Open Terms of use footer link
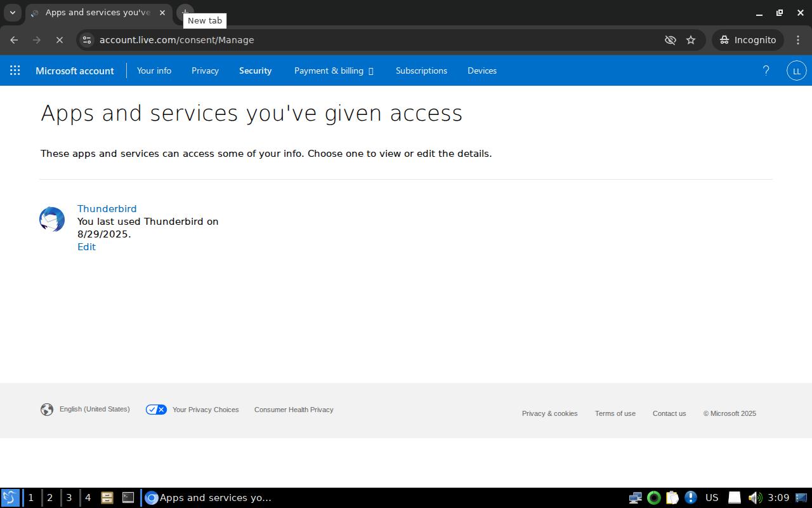 [615, 413]
